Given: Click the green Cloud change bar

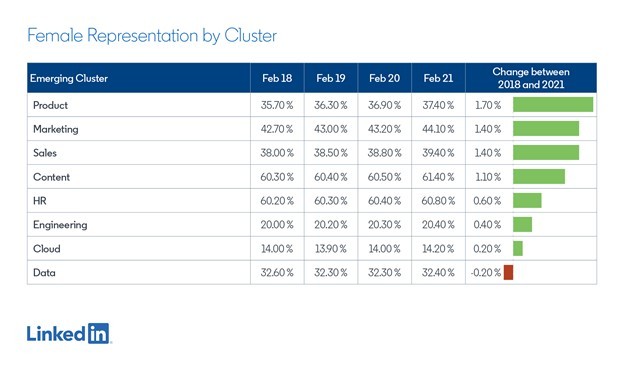Looking at the screenshot, I should [518, 248].
